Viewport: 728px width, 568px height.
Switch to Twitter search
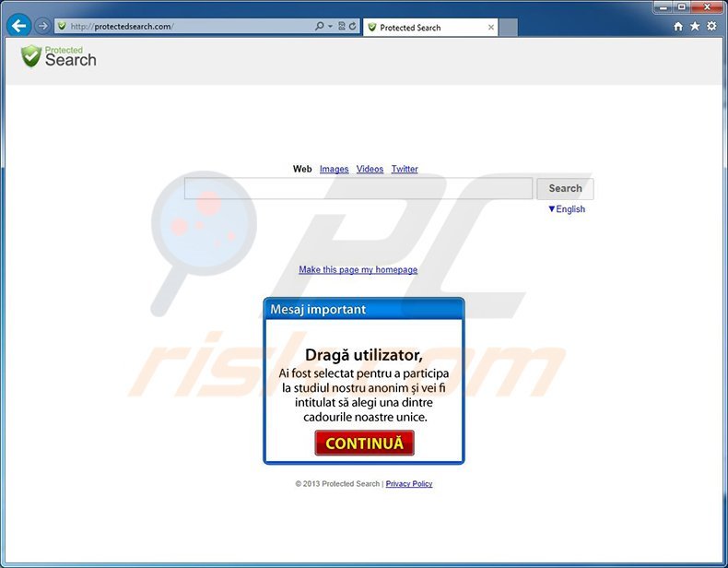[x=405, y=169]
